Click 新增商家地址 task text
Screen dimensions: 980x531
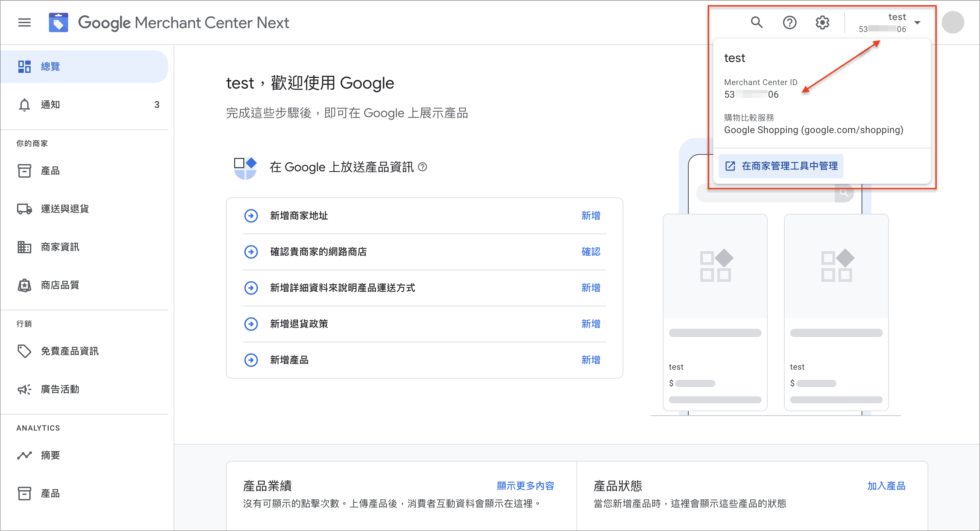pos(299,216)
